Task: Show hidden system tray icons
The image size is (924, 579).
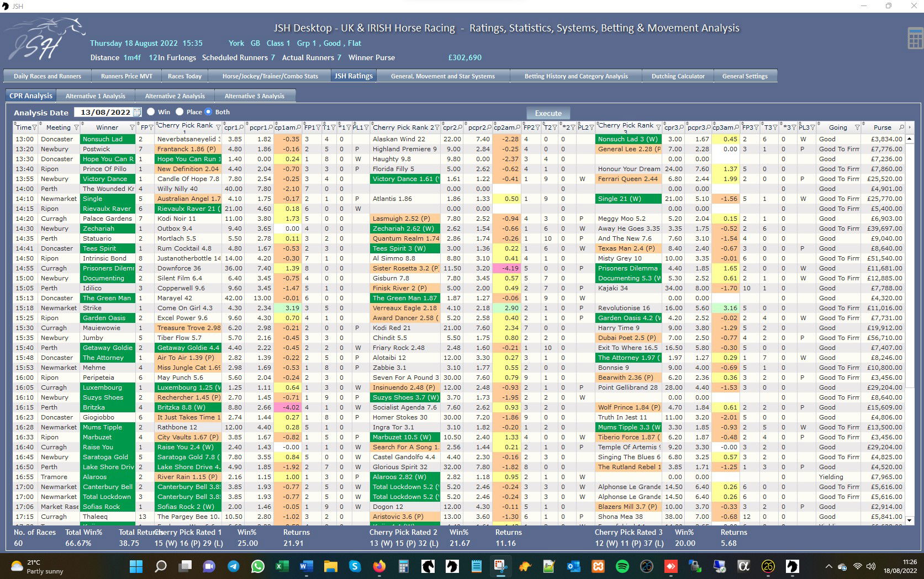Action: pos(828,566)
